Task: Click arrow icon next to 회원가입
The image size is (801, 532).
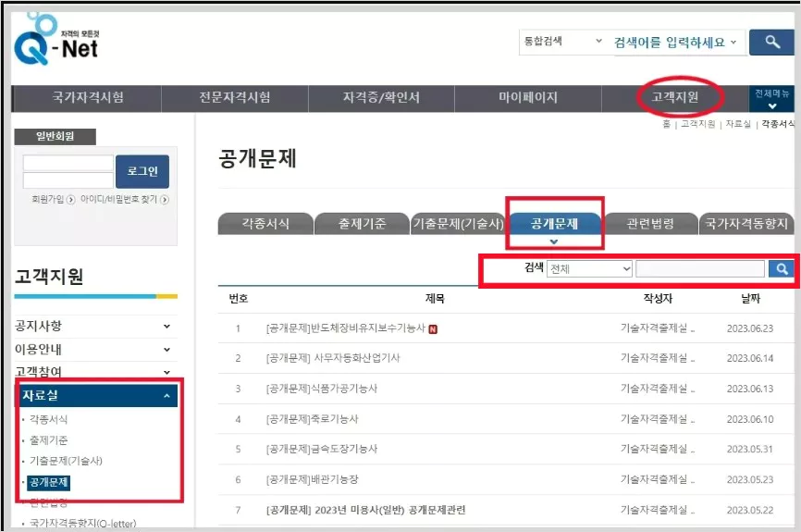Action: click(x=71, y=200)
